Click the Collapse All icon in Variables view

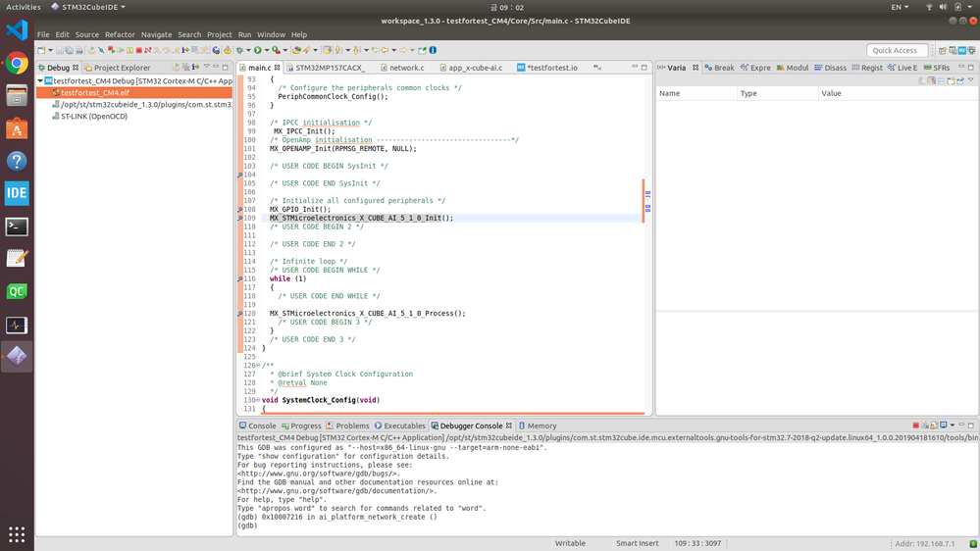(941, 80)
